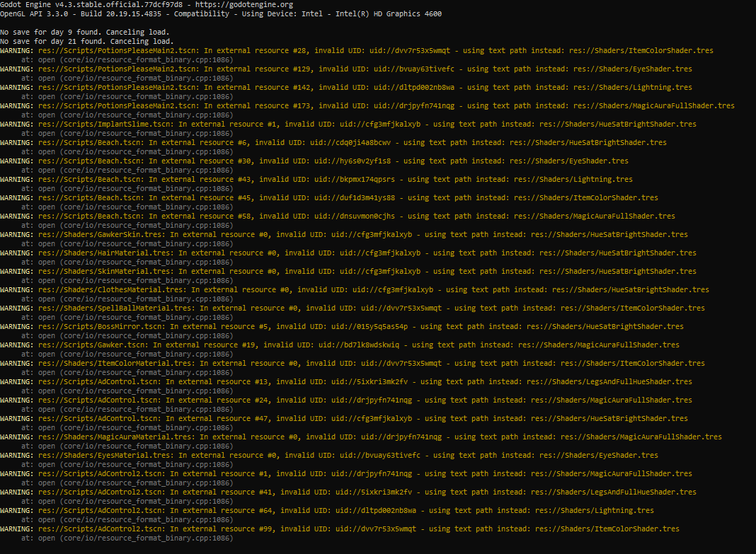The image size is (756, 554).
Task: Select the Intel(R) HD Graphics 4600 device text
Action: click(x=389, y=13)
